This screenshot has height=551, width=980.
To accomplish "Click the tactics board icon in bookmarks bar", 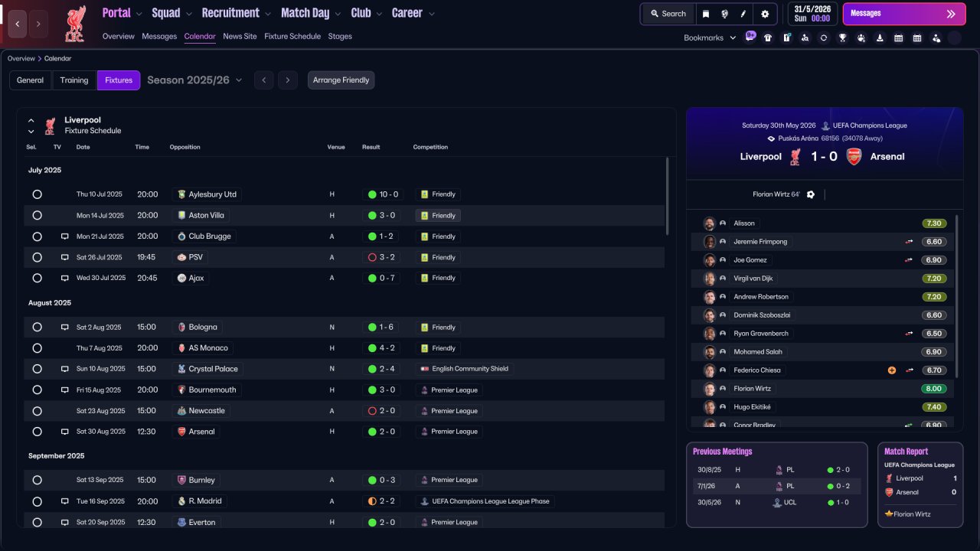I will tap(786, 37).
